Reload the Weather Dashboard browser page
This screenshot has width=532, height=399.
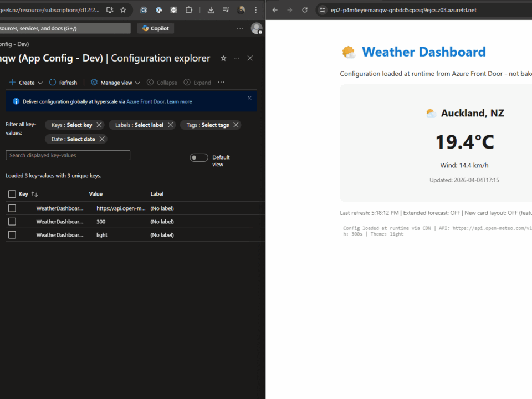tap(304, 10)
